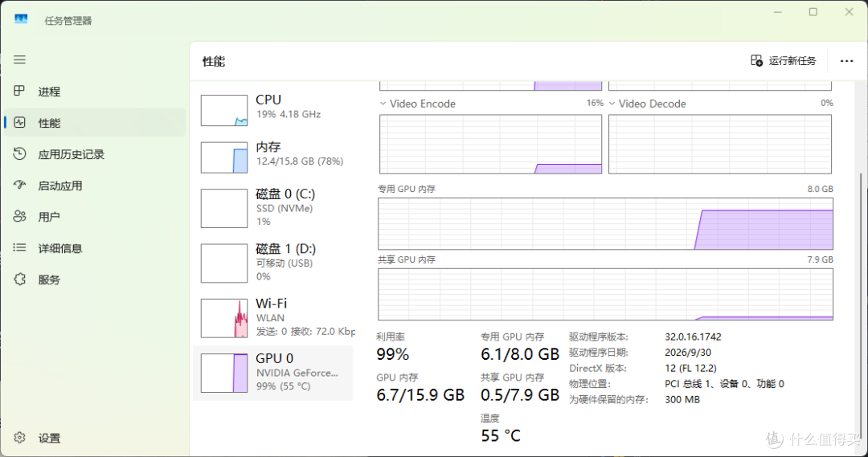The width and height of the screenshot is (868, 457).
Task: Click the 共享 GPU 内存 graph
Action: tap(606, 294)
